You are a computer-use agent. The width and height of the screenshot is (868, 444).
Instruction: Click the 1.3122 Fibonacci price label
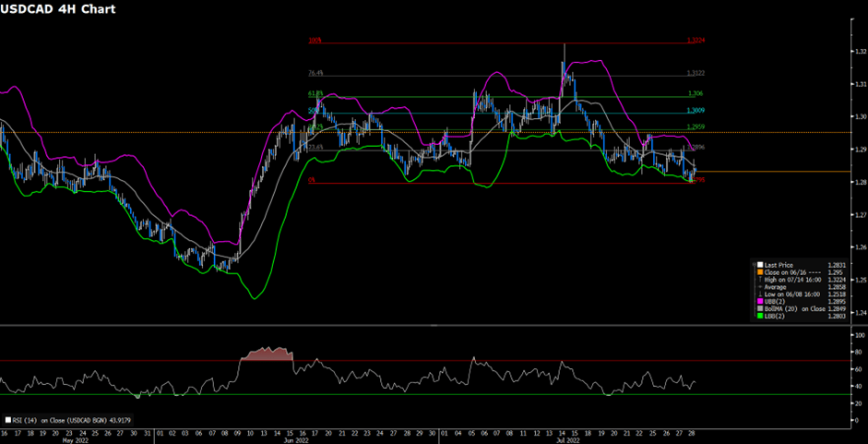pos(696,74)
